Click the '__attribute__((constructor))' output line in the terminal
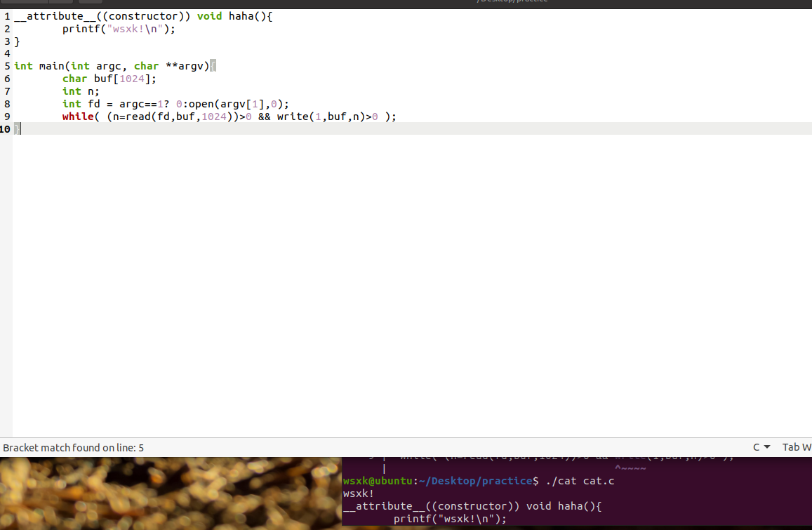812x530 pixels. [x=472, y=506]
